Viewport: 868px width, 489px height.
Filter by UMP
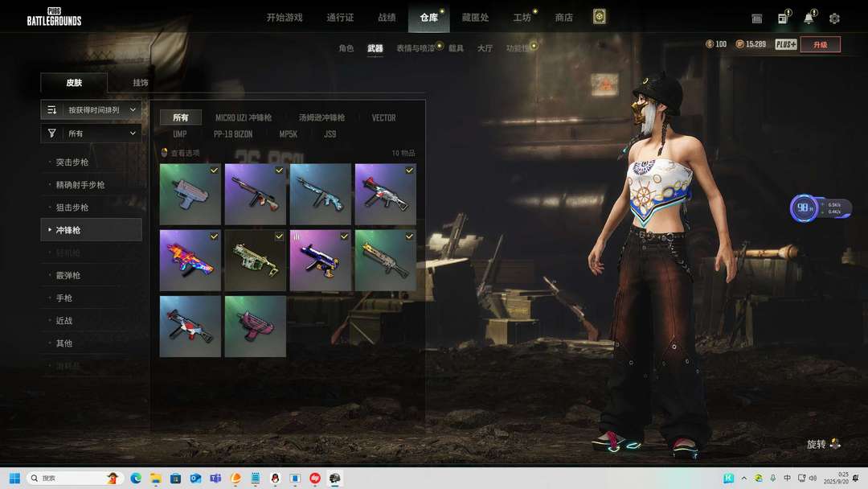click(x=180, y=134)
